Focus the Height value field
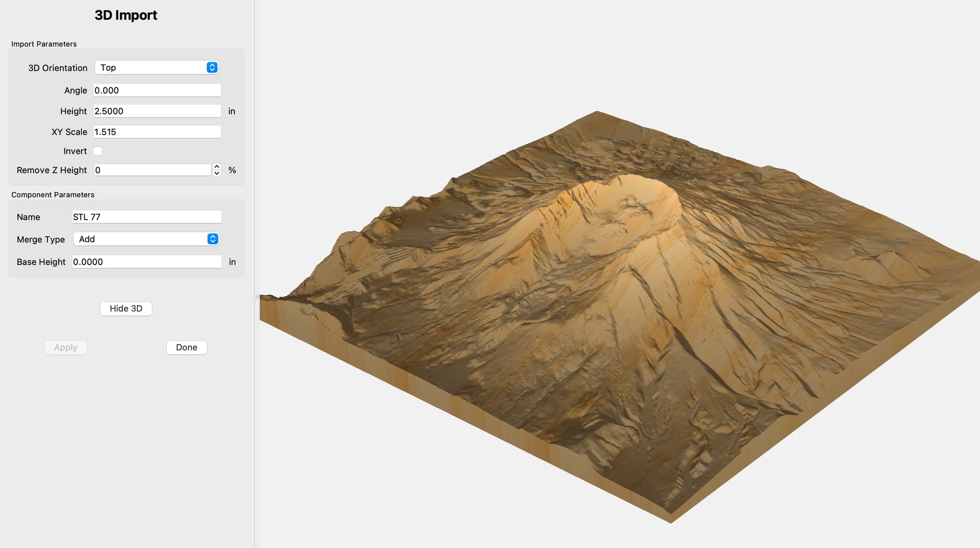This screenshot has width=980, height=548. click(157, 111)
